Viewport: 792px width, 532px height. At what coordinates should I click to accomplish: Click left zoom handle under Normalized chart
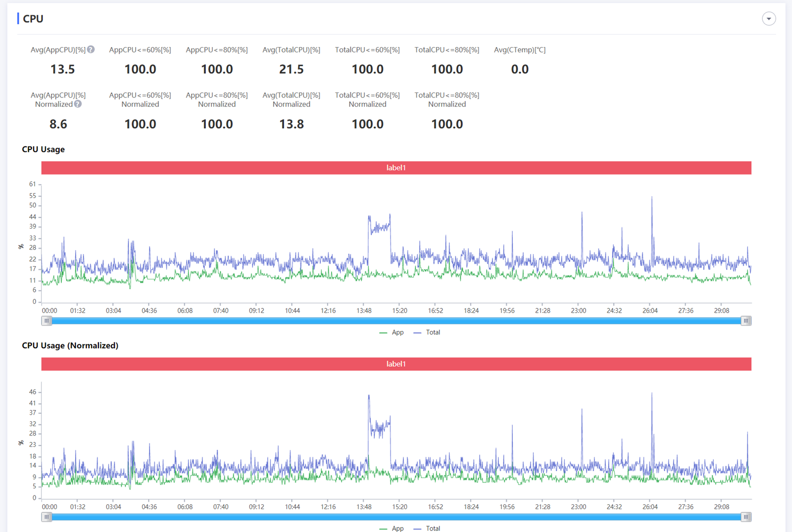tap(47, 517)
